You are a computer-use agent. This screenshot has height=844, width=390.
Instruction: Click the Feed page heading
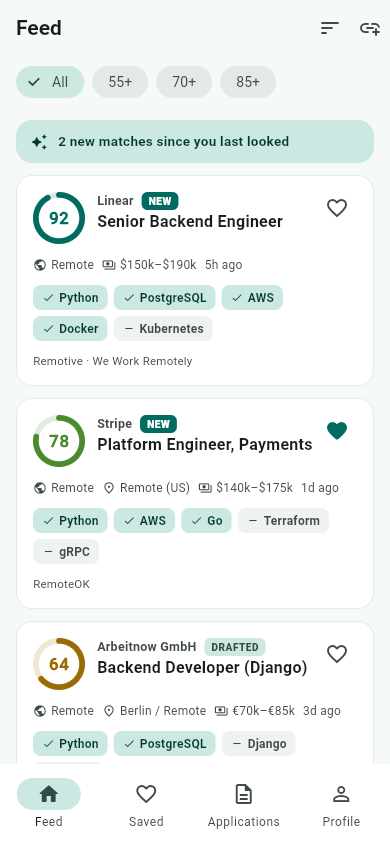(39, 28)
